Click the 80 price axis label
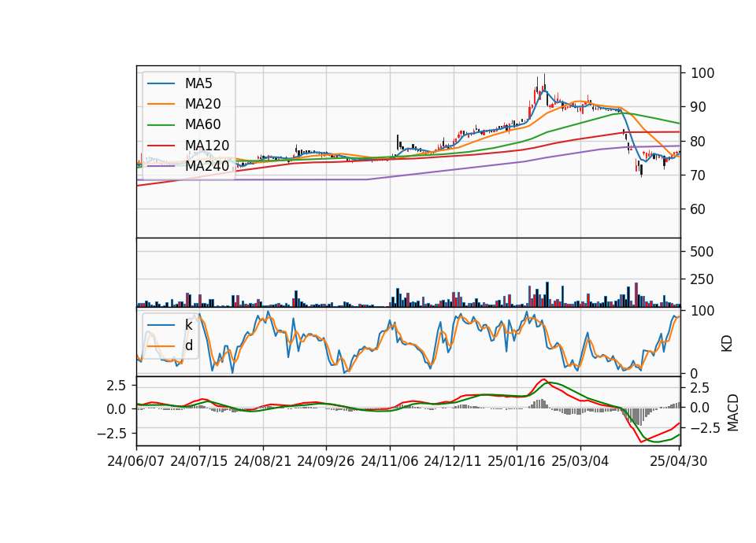 [x=699, y=142]
